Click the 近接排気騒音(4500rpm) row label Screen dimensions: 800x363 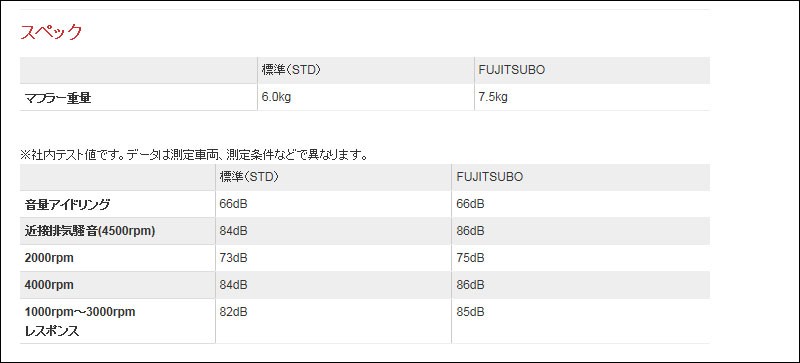90,231
